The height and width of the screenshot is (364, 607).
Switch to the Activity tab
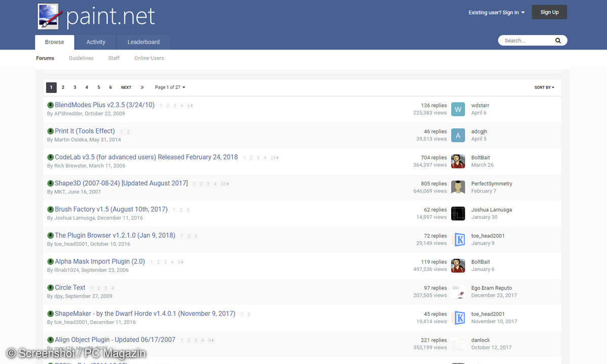click(96, 42)
